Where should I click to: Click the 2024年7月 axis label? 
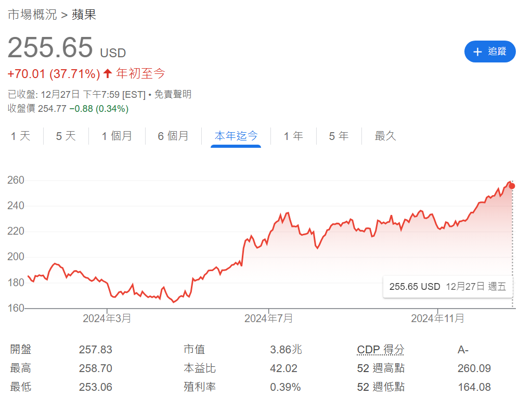click(268, 318)
